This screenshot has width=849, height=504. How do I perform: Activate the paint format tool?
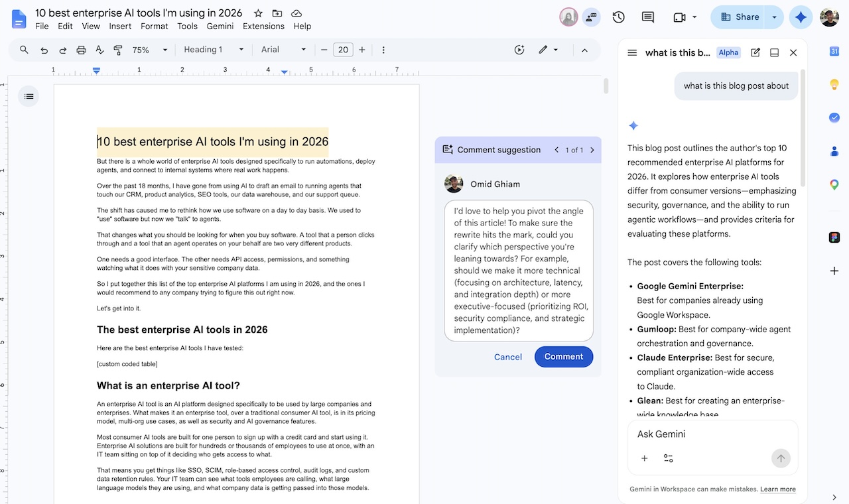(118, 50)
